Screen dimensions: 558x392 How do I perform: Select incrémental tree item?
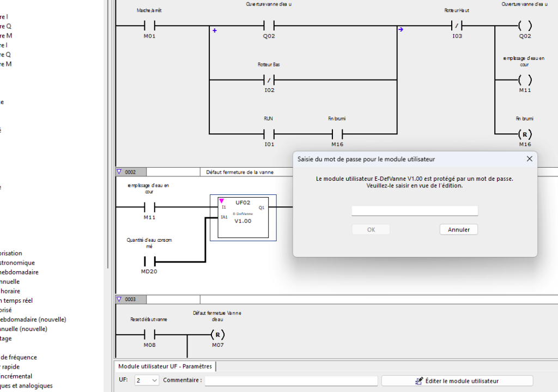pos(16,376)
